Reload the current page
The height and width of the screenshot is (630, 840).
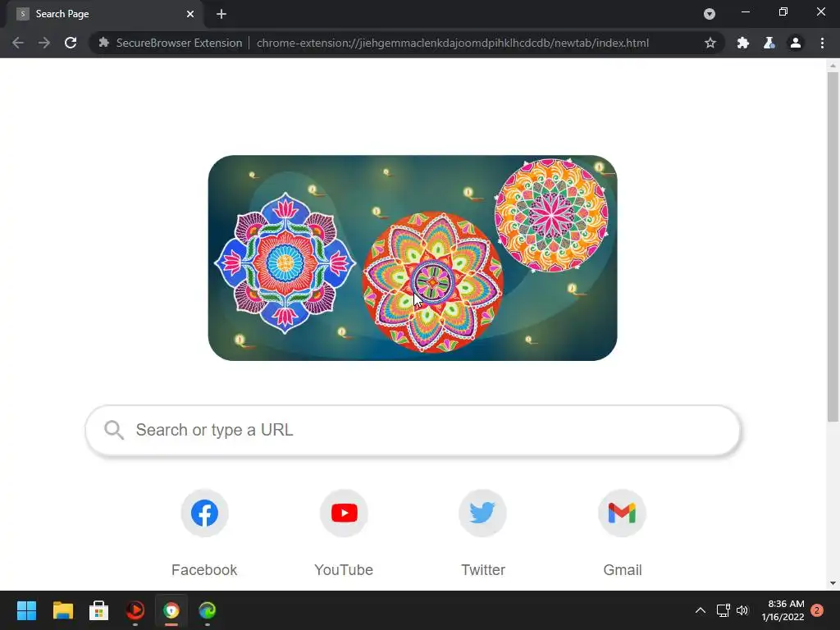tap(71, 43)
